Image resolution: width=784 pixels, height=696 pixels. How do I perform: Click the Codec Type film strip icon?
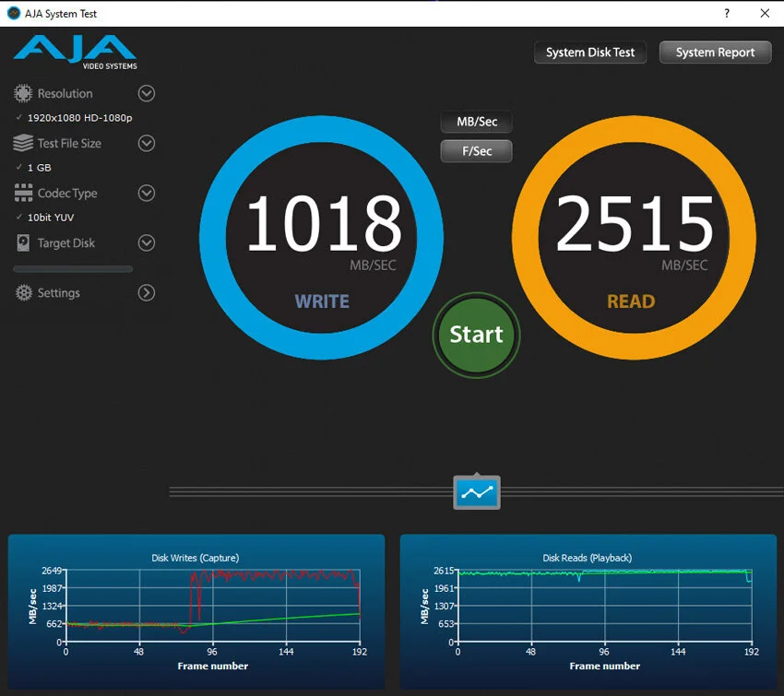click(x=23, y=193)
